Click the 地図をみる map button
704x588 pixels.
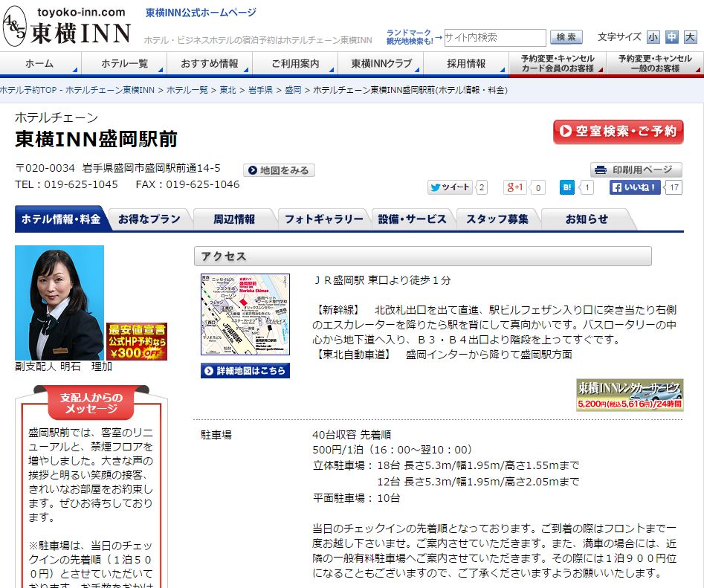point(280,170)
